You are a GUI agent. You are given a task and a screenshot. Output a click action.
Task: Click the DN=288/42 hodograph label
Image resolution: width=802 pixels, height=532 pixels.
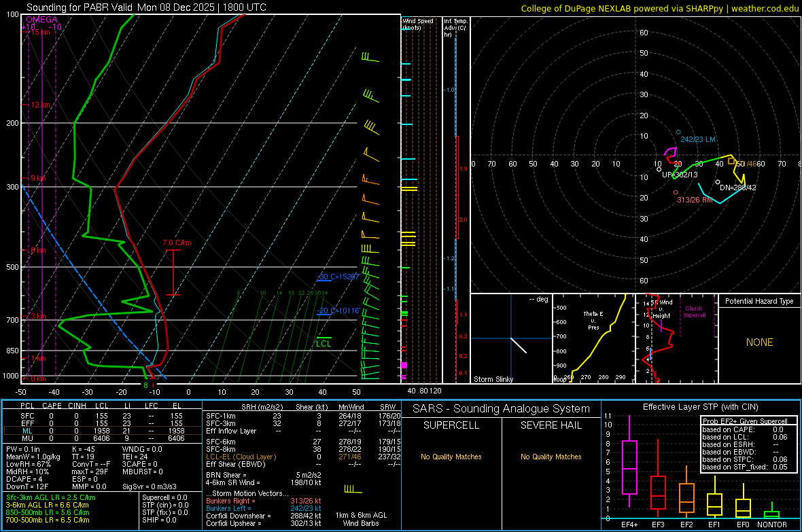coord(737,188)
